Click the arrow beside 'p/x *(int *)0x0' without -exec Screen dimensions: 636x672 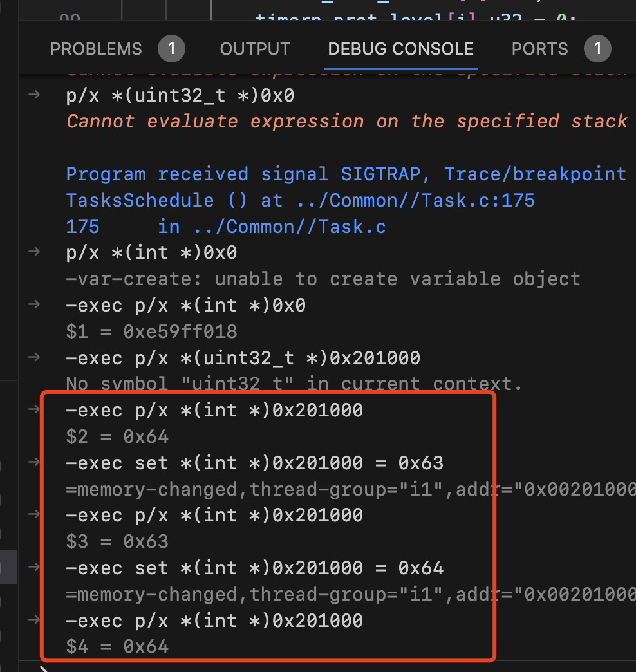pos(34,252)
